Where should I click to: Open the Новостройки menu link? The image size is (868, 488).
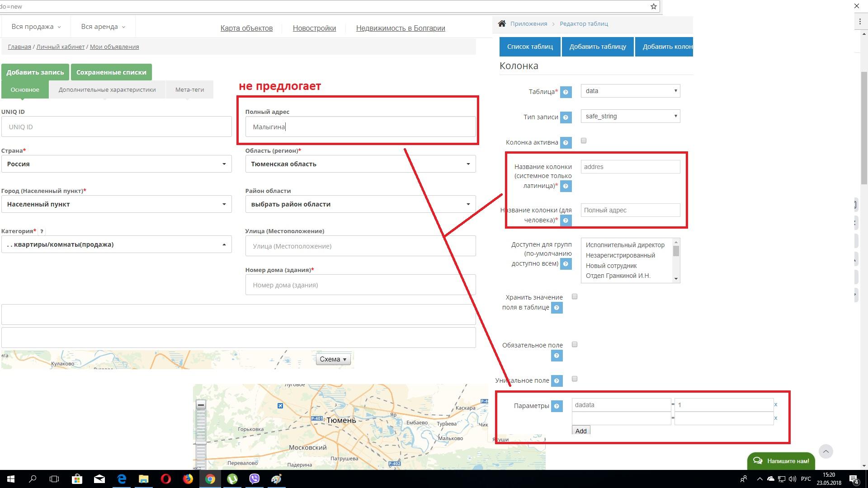coord(314,28)
